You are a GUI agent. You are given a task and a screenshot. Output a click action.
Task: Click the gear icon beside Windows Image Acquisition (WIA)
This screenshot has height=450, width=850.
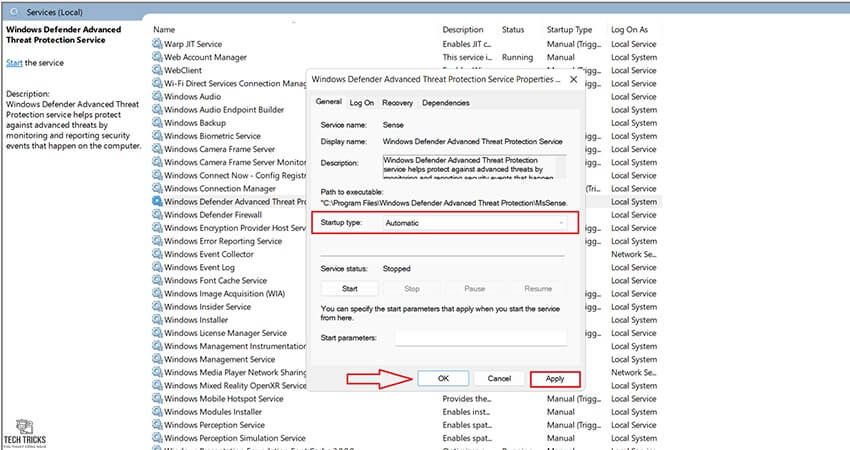157,293
